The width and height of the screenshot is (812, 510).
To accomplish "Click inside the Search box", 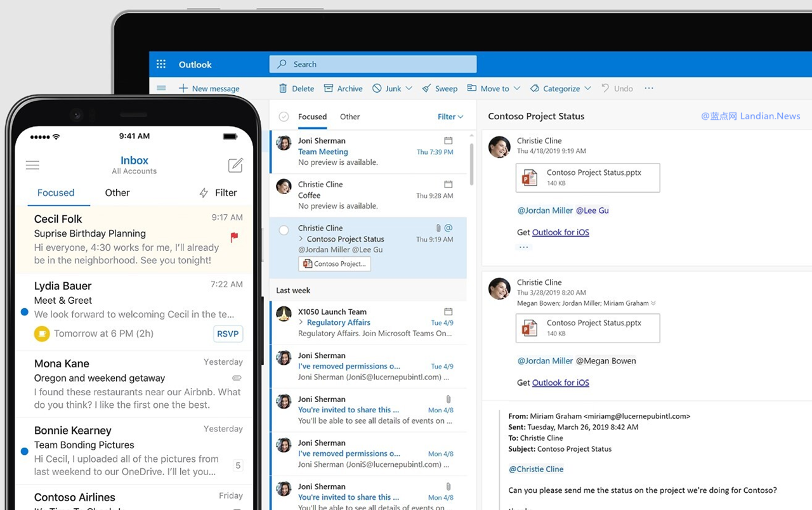I will click(373, 64).
